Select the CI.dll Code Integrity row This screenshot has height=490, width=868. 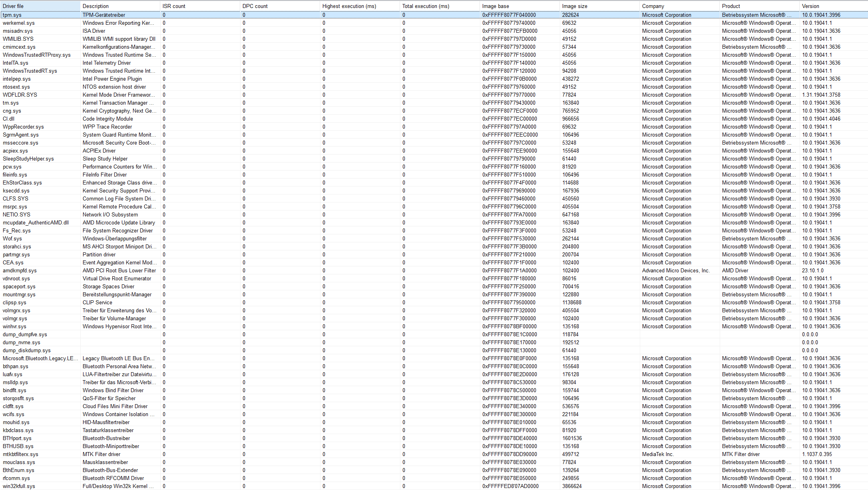tap(8, 119)
